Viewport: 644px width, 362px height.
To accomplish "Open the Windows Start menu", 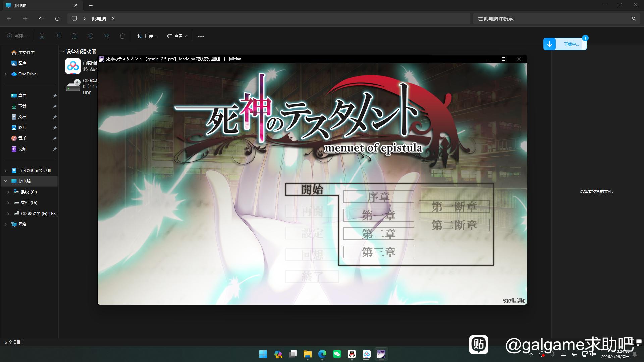I will point(263,354).
